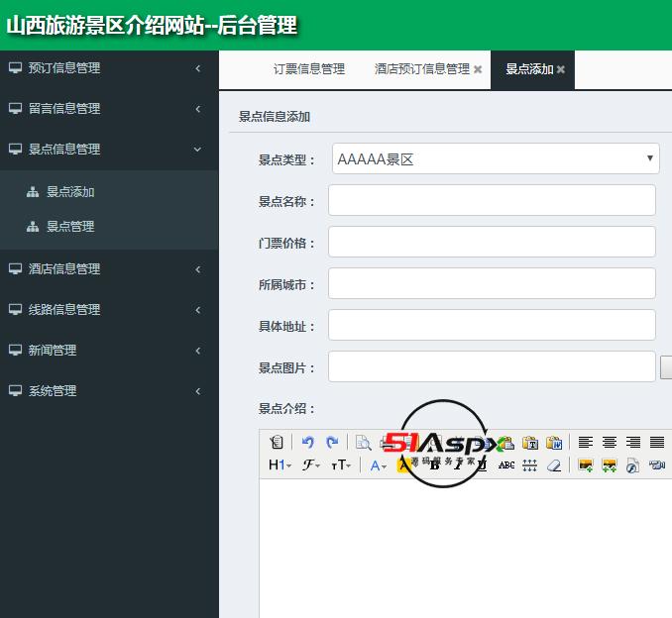Click the 景点图片 input field
672x618 pixels.
point(492,366)
